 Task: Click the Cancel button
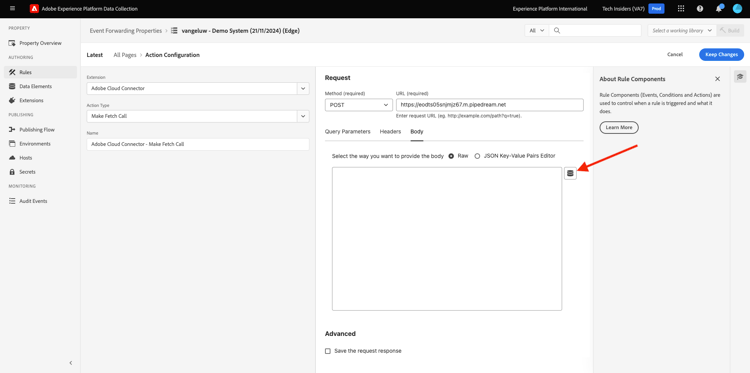pos(675,55)
